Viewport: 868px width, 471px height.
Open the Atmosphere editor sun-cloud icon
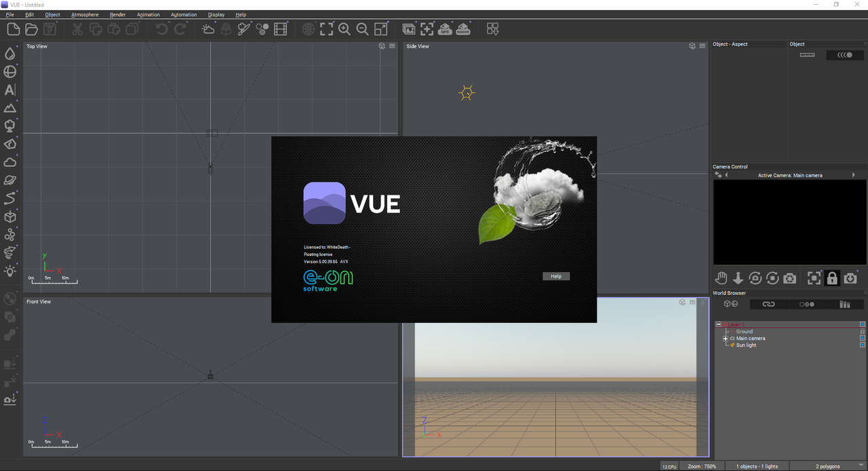click(208, 29)
